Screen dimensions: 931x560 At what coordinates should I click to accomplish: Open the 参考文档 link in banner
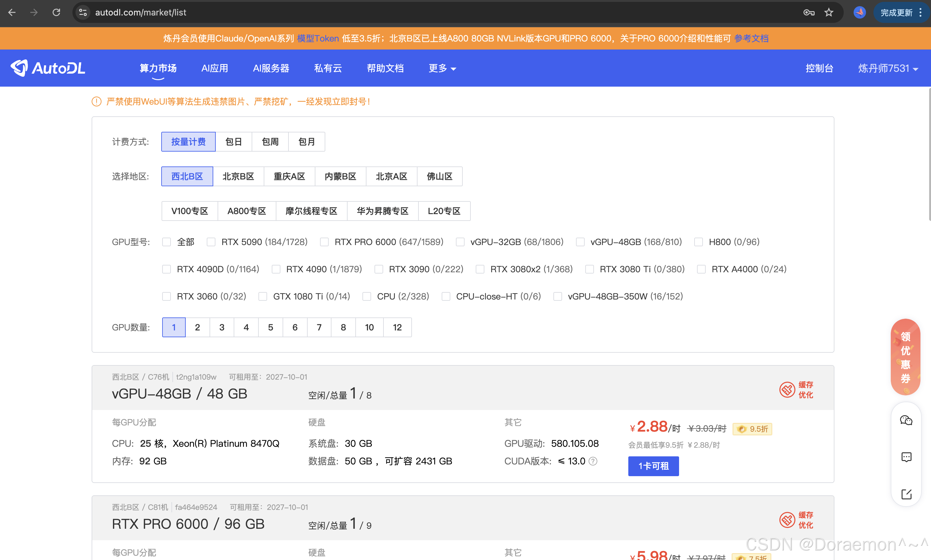751,38
